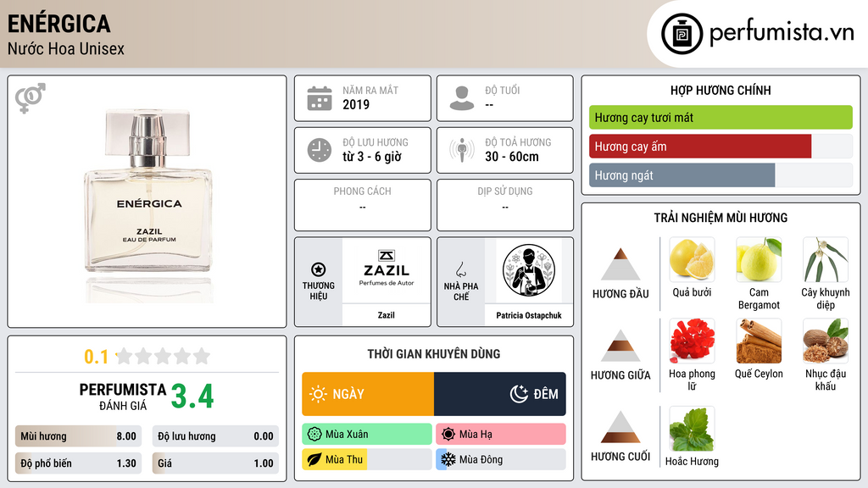The image size is (868, 488).
Task: Click the snowflake icon for Mùa Đông
Action: (448, 459)
